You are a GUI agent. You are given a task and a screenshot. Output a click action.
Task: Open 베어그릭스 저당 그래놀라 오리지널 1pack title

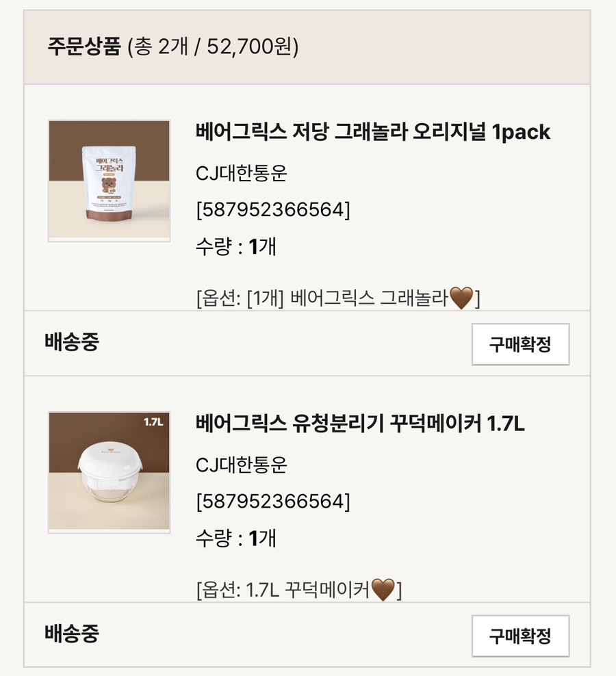(373, 131)
